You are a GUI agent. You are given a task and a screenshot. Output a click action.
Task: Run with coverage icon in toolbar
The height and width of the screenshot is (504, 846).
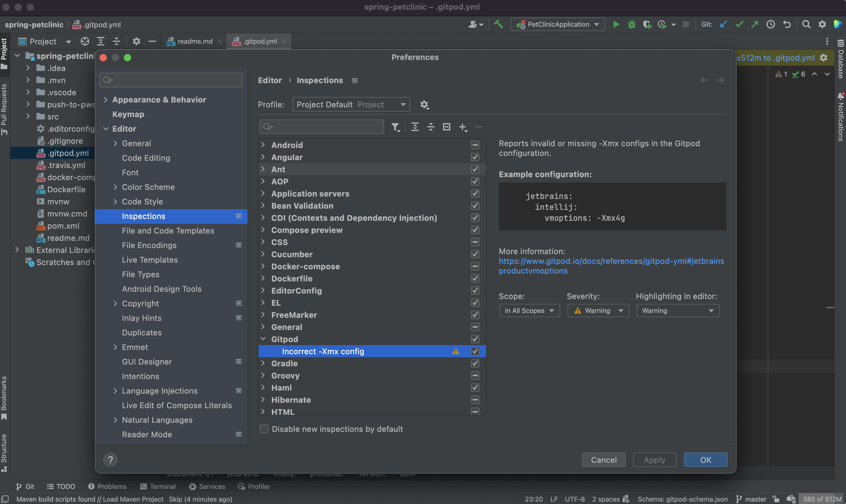tap(647, 25)
